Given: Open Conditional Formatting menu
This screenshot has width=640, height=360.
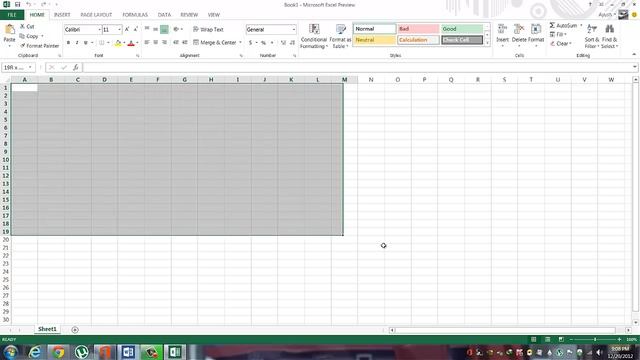Looking at the screenshot, I should tap(313, 36).
